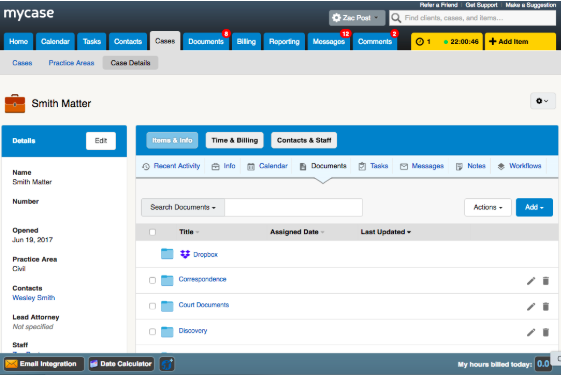The height and width of the screenshot is (375, 563).
Task: Open the main Calendar tab
Action: [55, 42]
